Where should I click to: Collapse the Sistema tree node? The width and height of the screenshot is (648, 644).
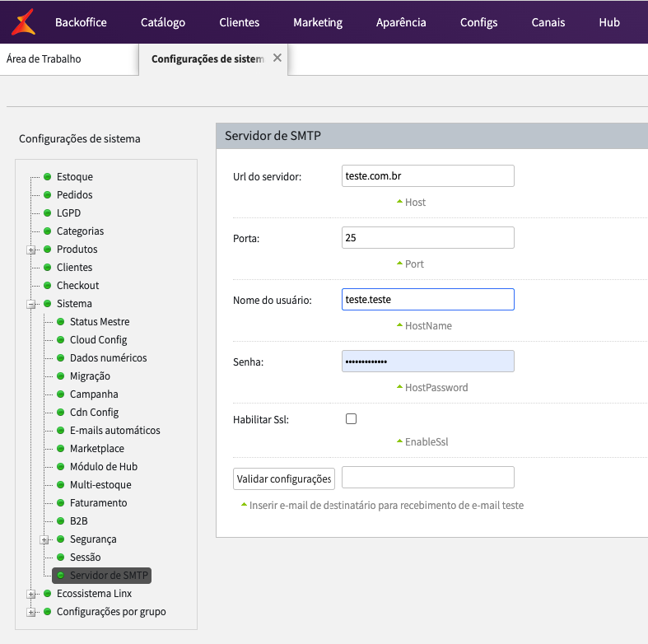[31, 304]
